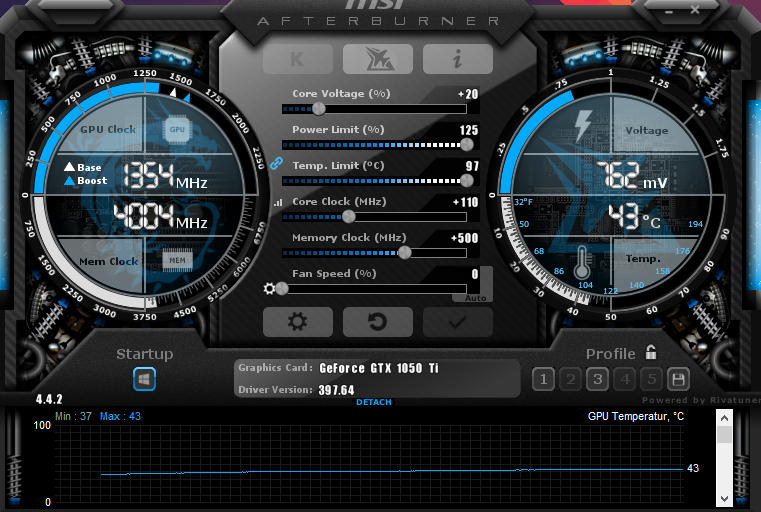
Task: Click the 43 °C temperature readout
Action: point(634,216)
